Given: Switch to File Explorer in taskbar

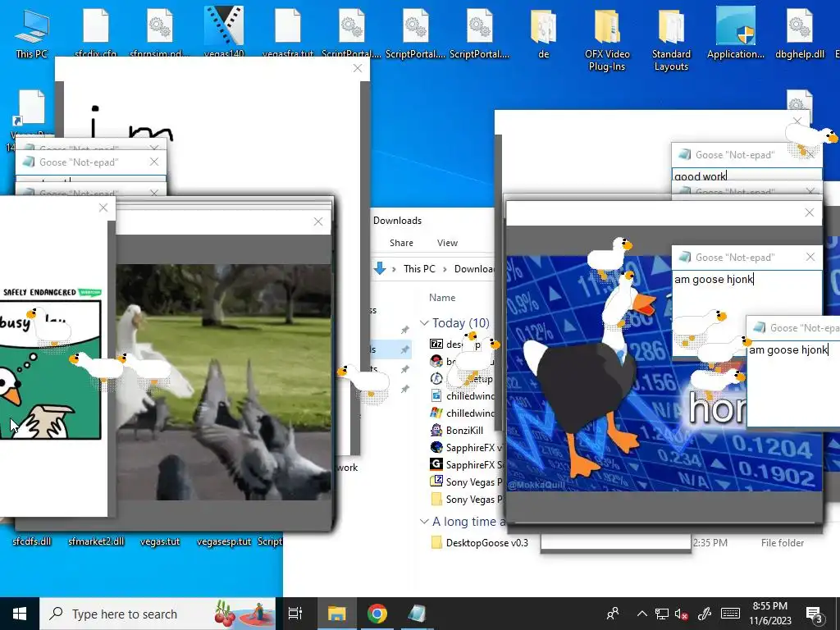Looking at the screenshot, I should [x=337, y=614].
